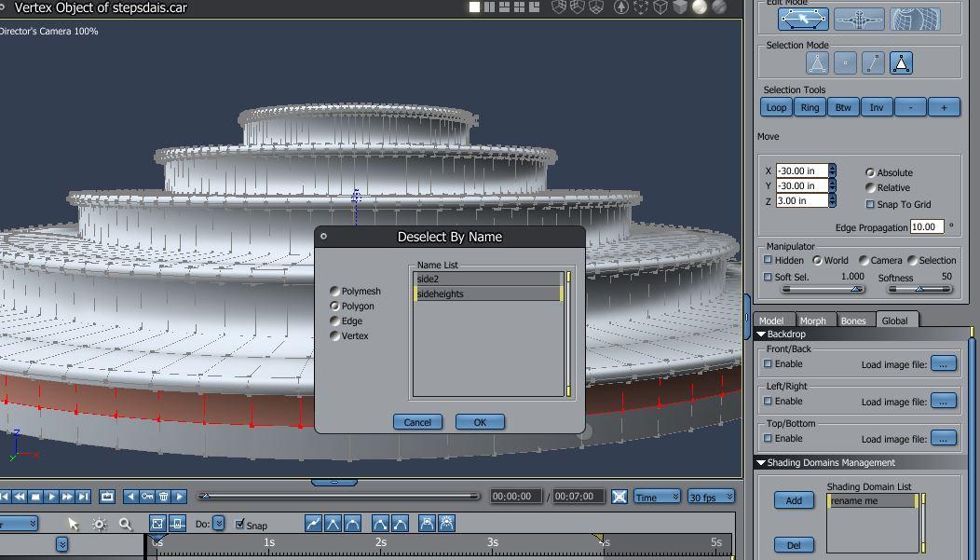Toggle the Snap checkbox in timeline

tap(239, 524)
